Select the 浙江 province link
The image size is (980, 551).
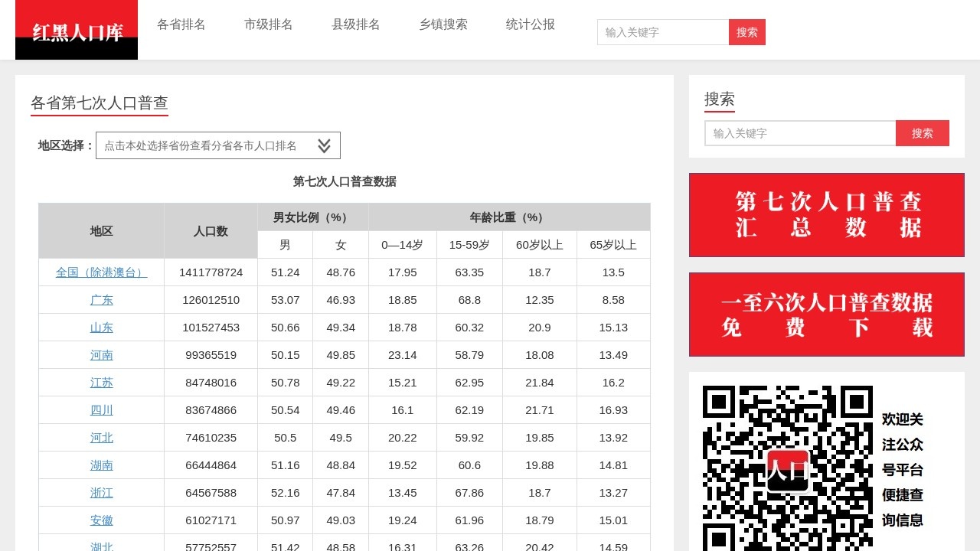coord(101,492)
